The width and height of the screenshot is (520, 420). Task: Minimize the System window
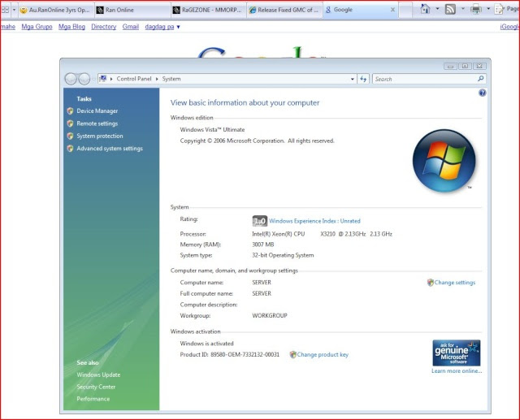point(450,67)
